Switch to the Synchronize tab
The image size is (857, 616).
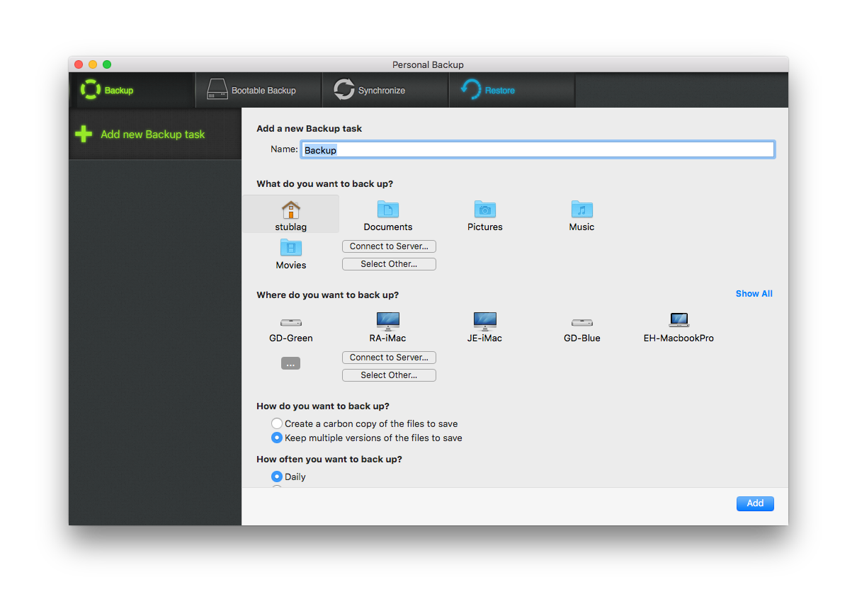click(x=385, y=90)
